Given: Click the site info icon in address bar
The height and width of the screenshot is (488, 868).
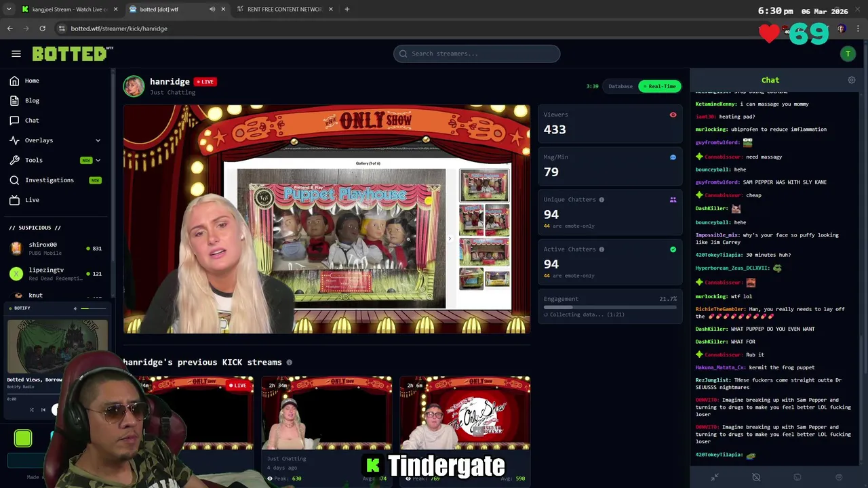Looking at the screenshot, I should tap(62, 28).
